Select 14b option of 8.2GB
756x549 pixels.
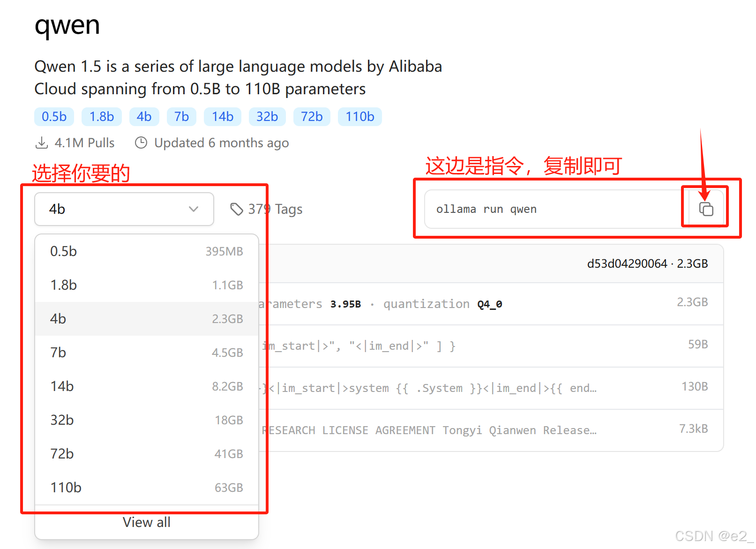pyautogui.click(x=147, y=386)
